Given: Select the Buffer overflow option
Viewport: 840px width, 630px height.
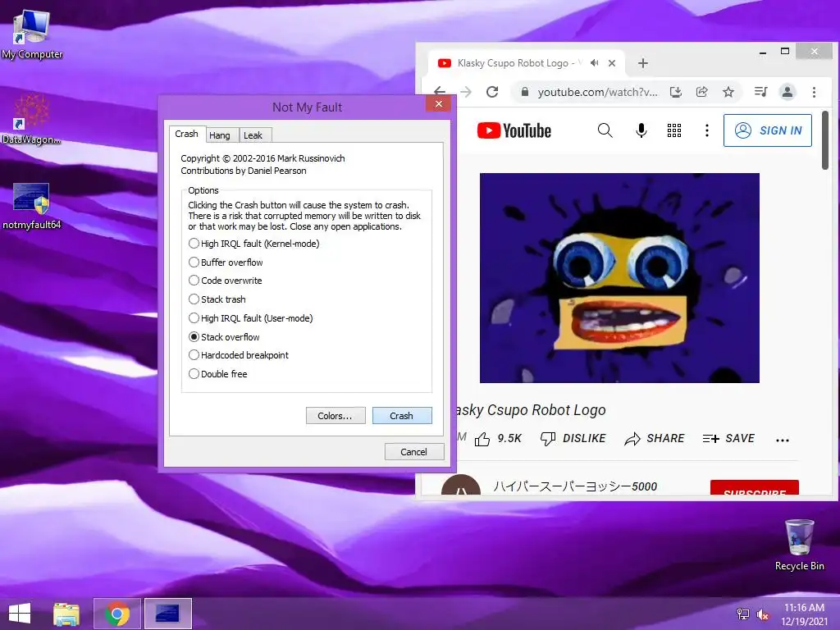Looking at the screenshot, I should pyautogui.click(x=226, y=262).
